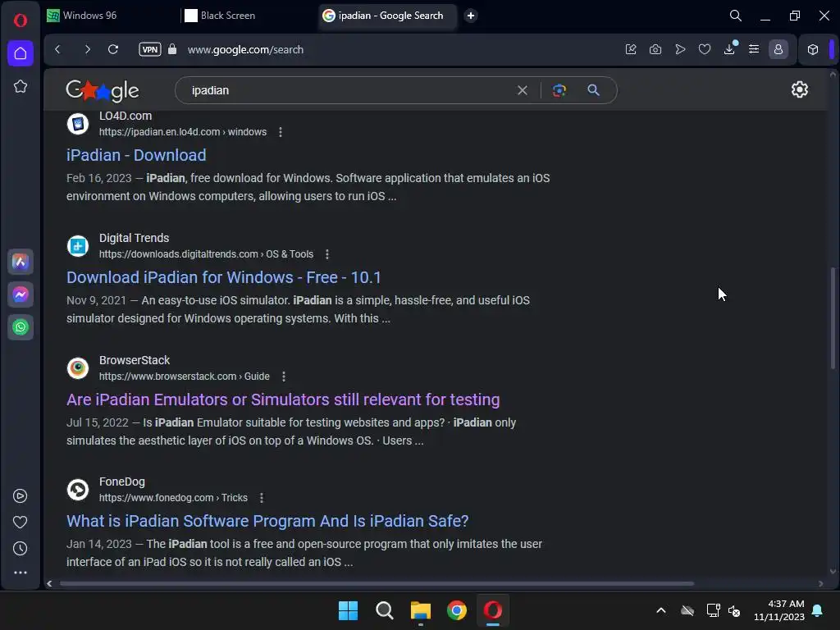
Task: Open the notifications bell icon
Action: (x=818, y=610)
